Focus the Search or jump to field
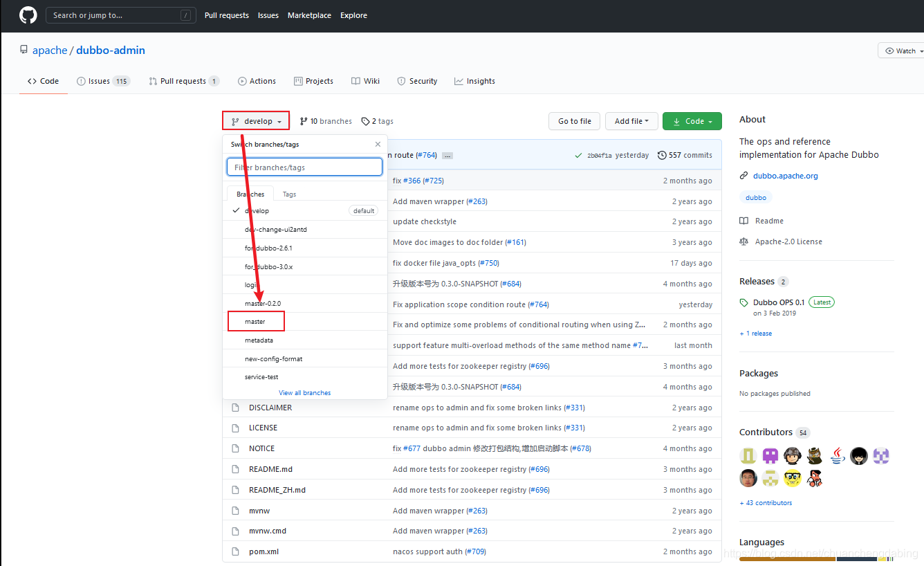The width and height of the screenshot is (924, 566). tap(120, 15)
